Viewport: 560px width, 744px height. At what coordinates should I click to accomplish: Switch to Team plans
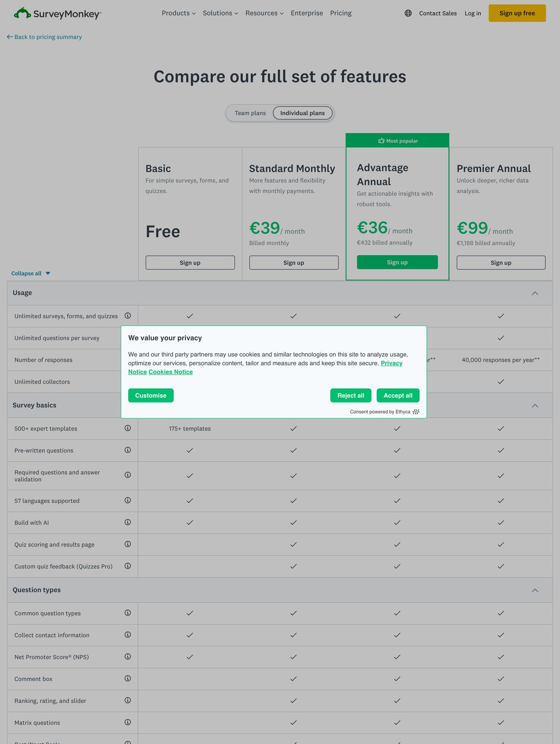click(x=250, y=113)
